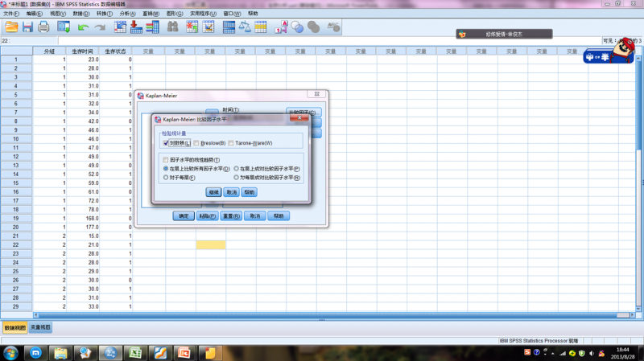Click 继续 in compare factor levels dialog
644x361 pixels.
tap(213, 192)
